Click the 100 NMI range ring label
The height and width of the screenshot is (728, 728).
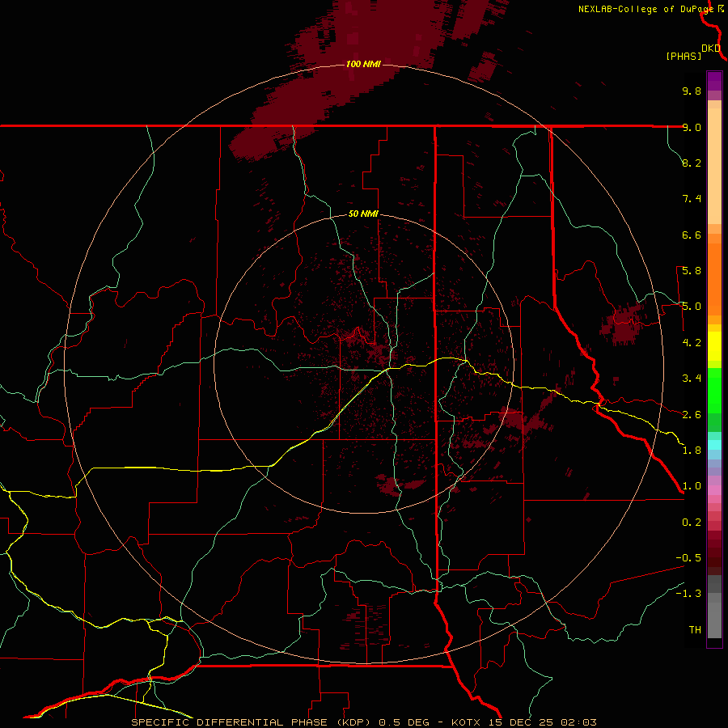[363, 64]
